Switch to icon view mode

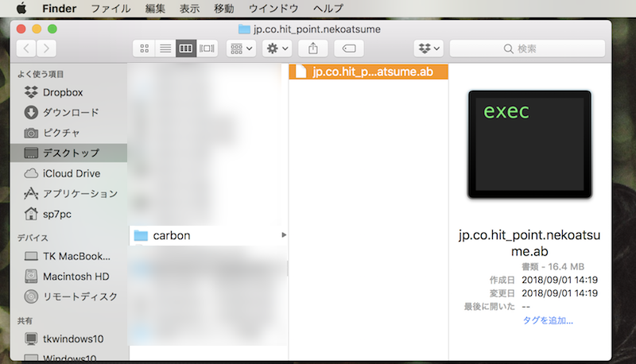click(x=144, y=48)
